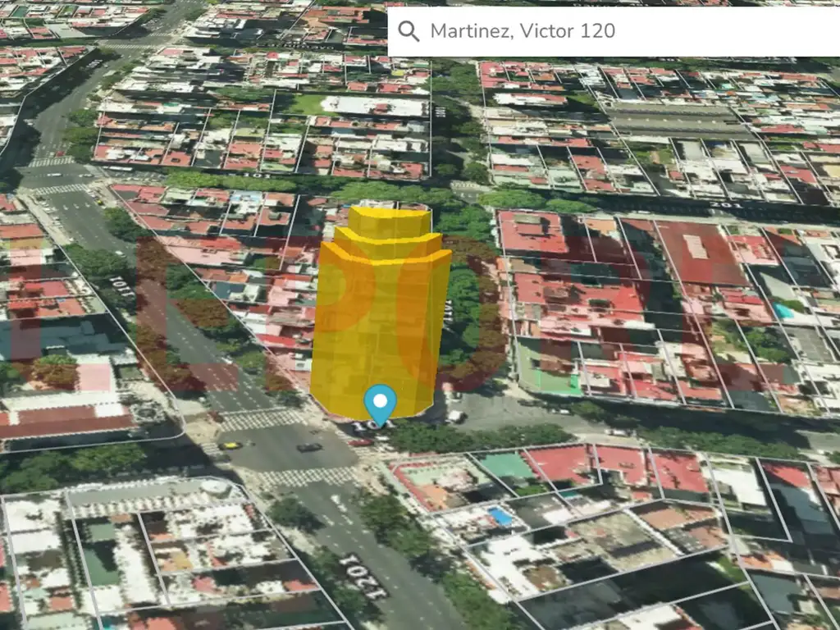Click the '201' street label on the right
Image resolution: width=840 pixels, height=630 pixels.
[x=725, y=205]
